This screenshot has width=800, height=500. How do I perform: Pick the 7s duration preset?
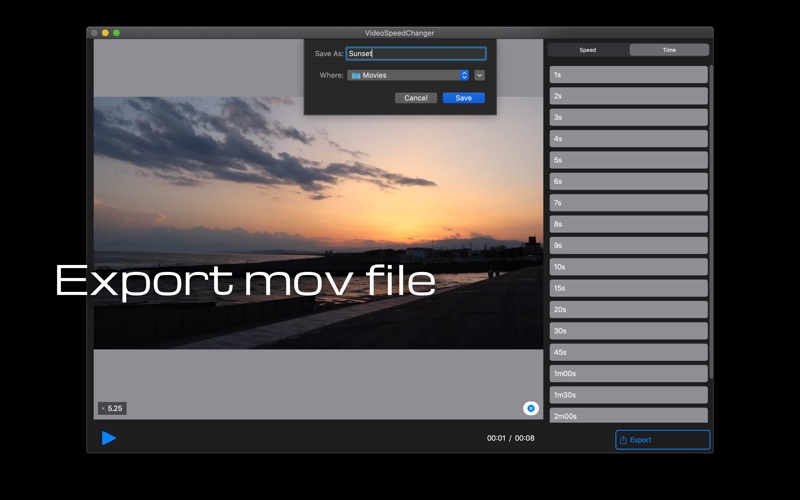click(x=629, y=203)
